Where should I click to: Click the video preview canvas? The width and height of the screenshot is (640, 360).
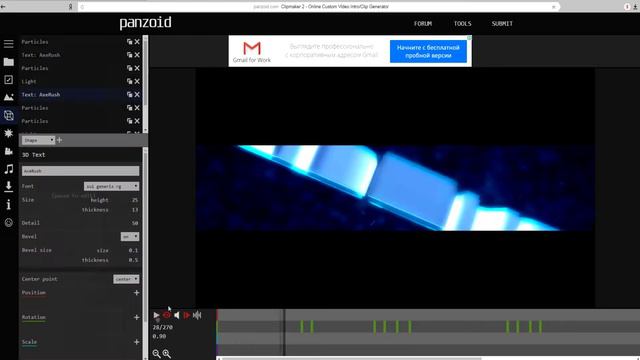[395, 188]
